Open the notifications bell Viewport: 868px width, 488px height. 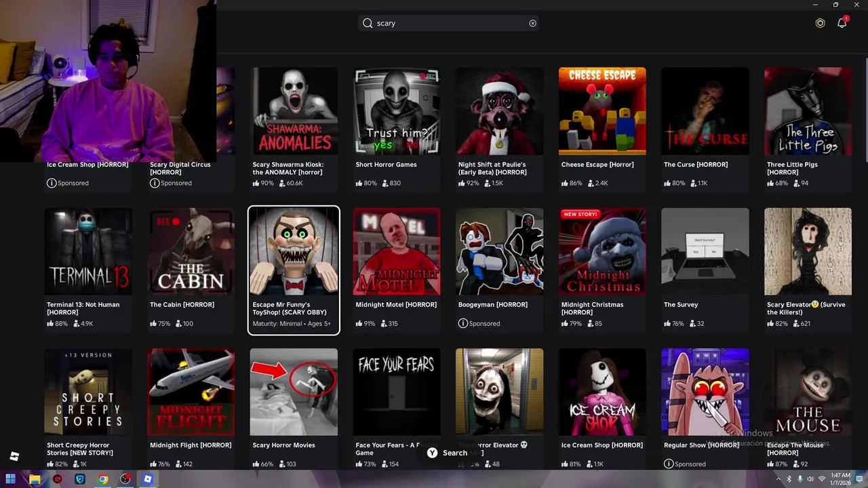[842, 23]
